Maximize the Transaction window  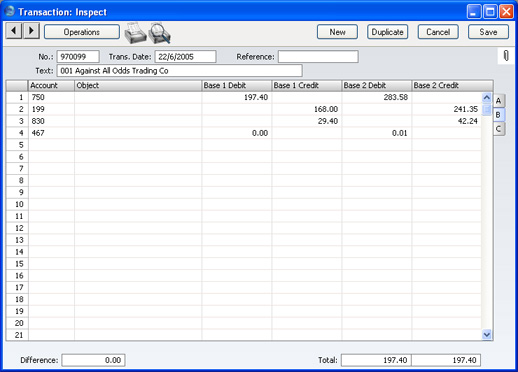pos(490,12)
